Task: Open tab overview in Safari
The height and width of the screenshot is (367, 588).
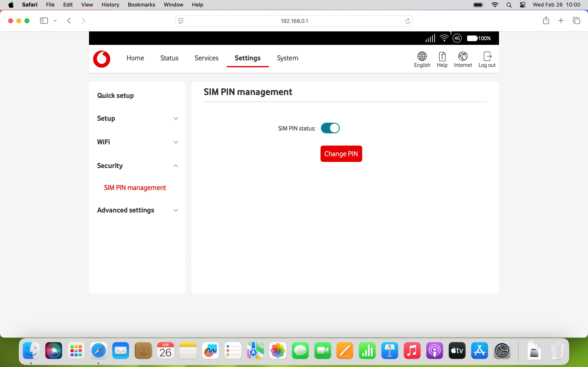Action: tap(576, 21)
